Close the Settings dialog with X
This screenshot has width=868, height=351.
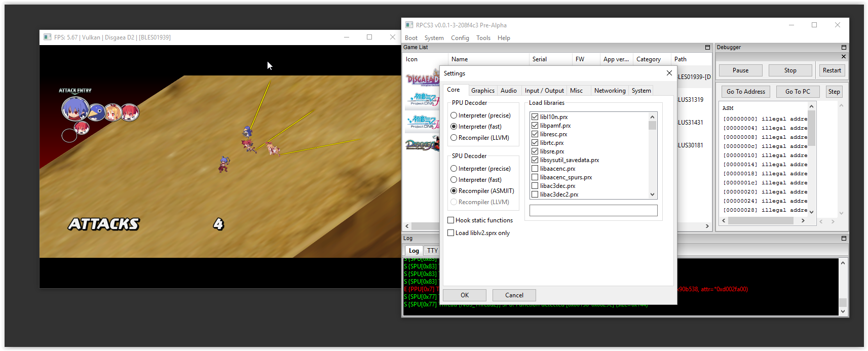coord(669,73)
